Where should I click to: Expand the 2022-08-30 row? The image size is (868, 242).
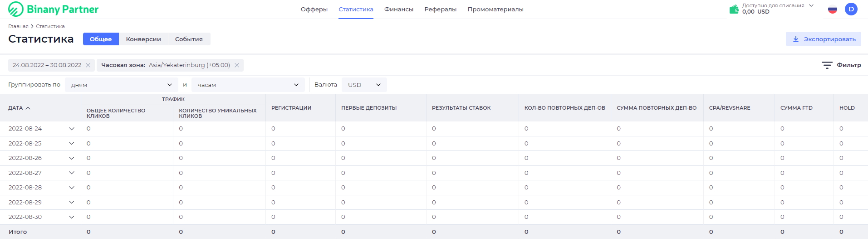pyautogui.click(x=71, y=217)
